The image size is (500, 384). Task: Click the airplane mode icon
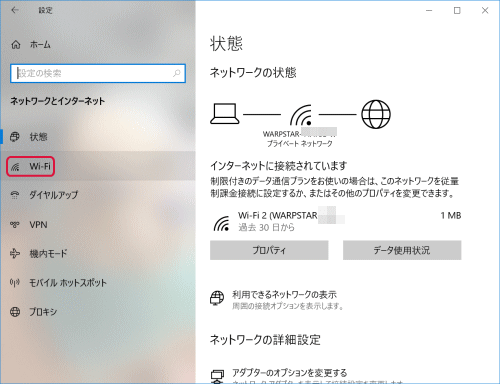click(x=15, y=254)
